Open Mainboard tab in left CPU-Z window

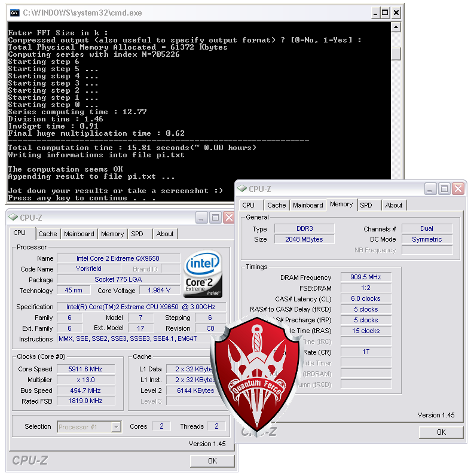pyautogui.click(x=79, y=234)
